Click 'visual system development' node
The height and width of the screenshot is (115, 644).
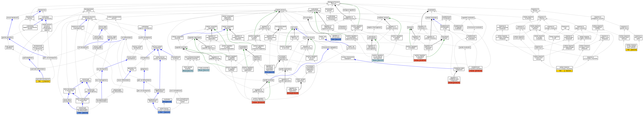click(x=132, y=58)
